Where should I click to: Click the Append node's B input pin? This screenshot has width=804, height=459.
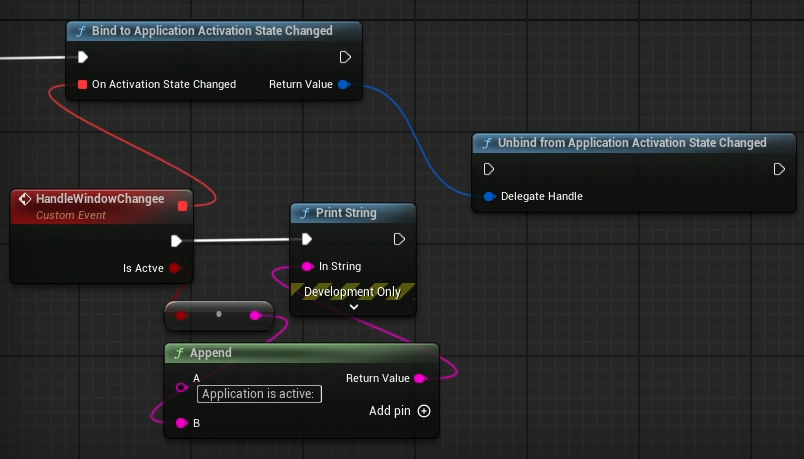pyautogui.click(x=181, y=423)
